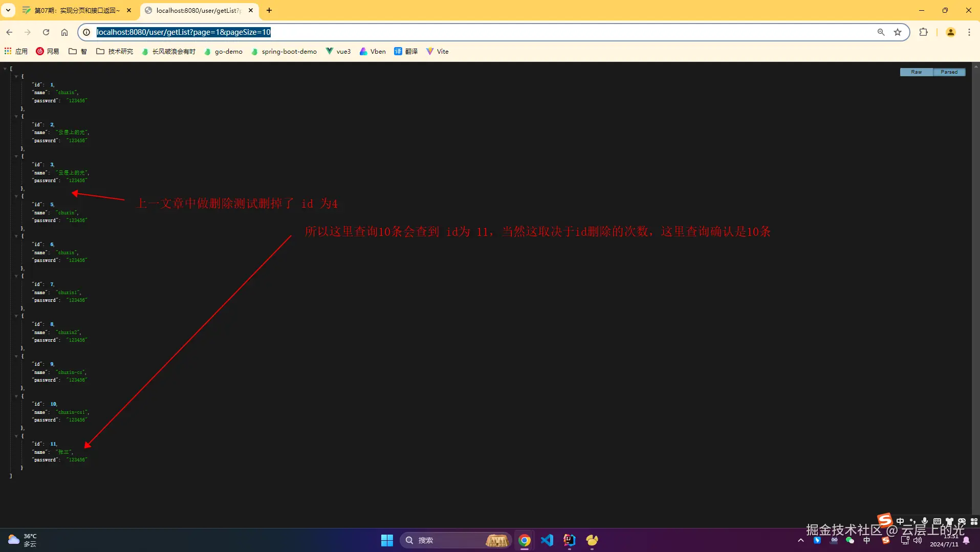980x552 pixels.
Task: Collapse the object with id 9
Action: pyautogui.click(x=16, y=356)
